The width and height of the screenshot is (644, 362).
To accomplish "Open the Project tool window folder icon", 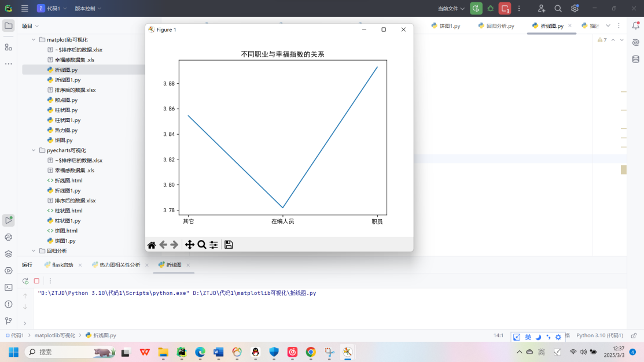I will click(8, 26).
